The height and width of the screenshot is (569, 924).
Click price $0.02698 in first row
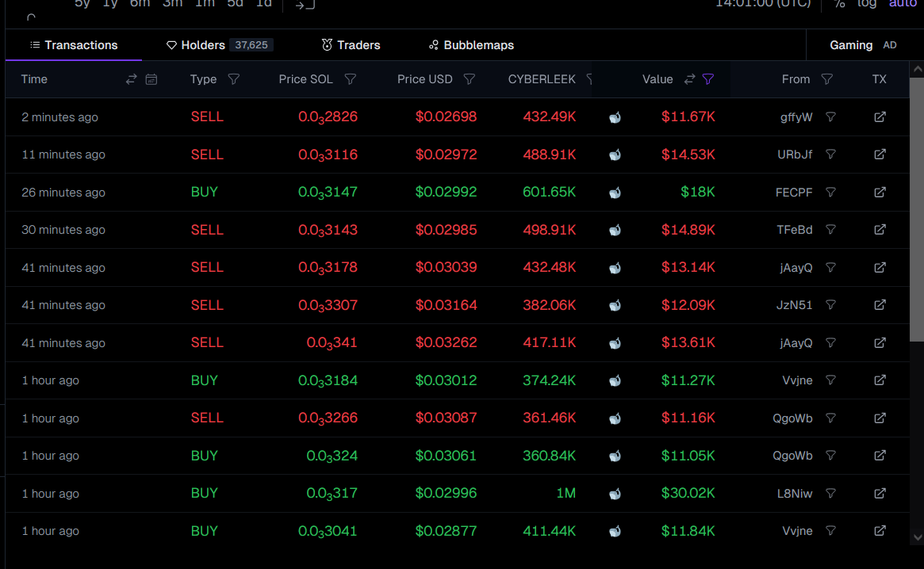pyautogui.click(x=446, y=116)
